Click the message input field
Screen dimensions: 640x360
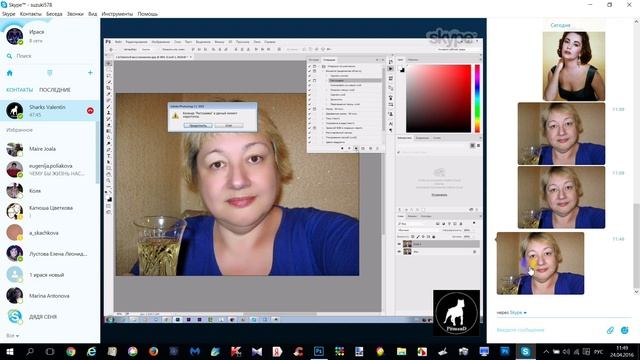(x=549, y=330)
